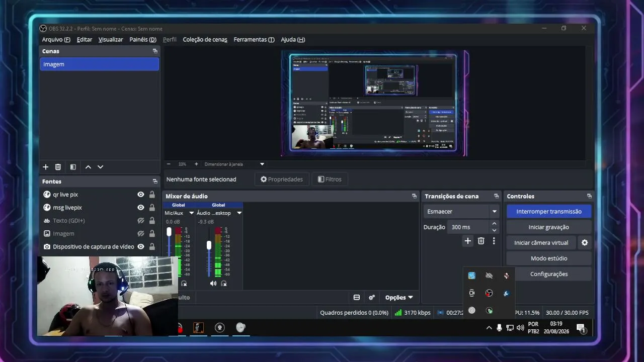Screen dimensions: 644x362
Task: Hide the Dispositivo de captura de vídeo source
Action: pyautogui.click(x=141, y=247)
